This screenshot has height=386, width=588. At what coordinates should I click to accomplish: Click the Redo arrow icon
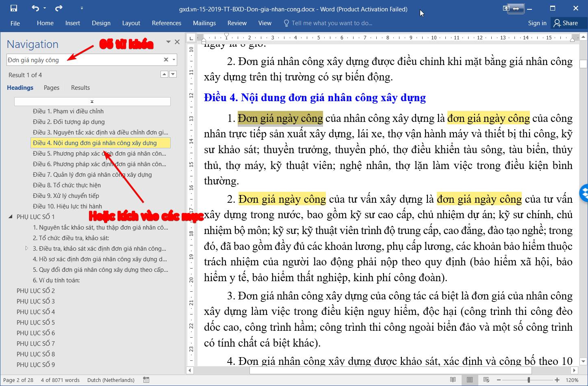tap(59, 8)
